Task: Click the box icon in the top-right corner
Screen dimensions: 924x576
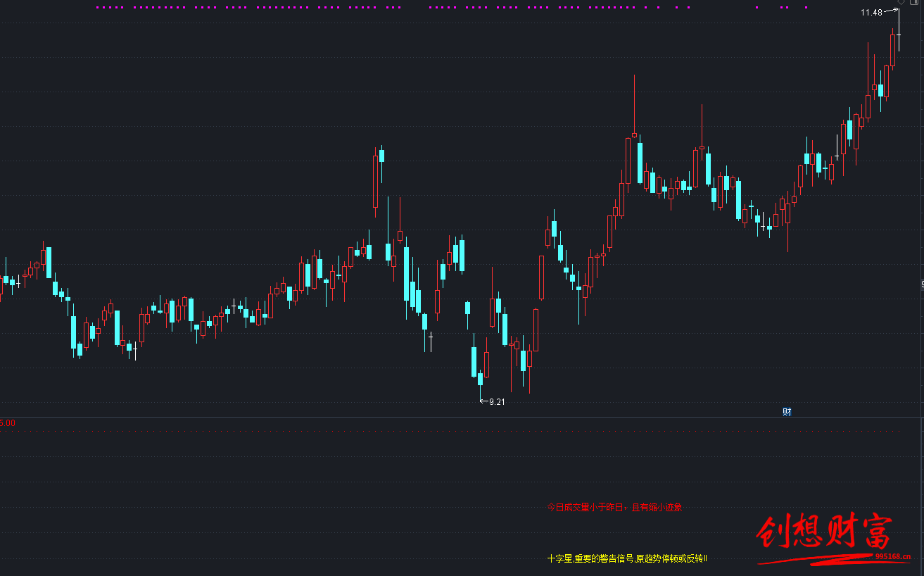Action: click(x=914, y=3)
